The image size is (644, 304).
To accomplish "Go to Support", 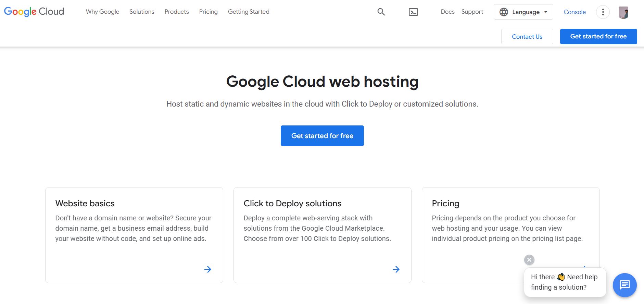I will coord(472,12).
